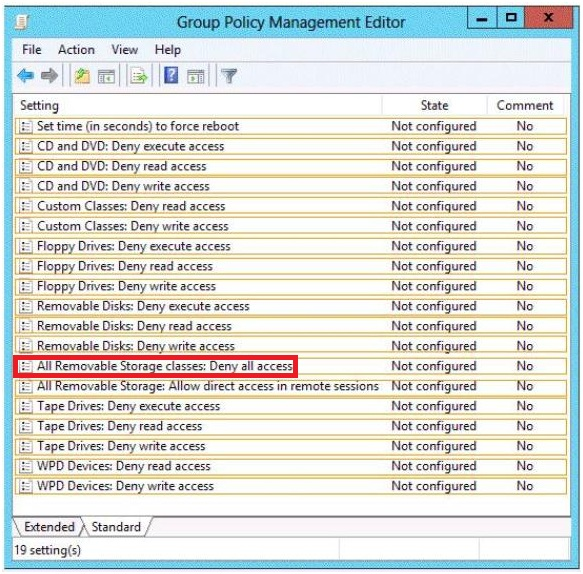The width and height of the screenshot is (583, 574).
Task: Open Help via blue question mark icon
Action: coord(171,75)
